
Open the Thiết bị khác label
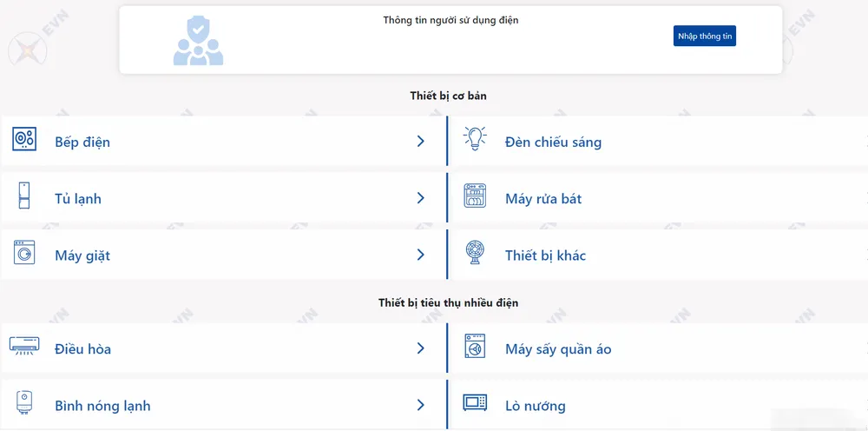point(545,255)
